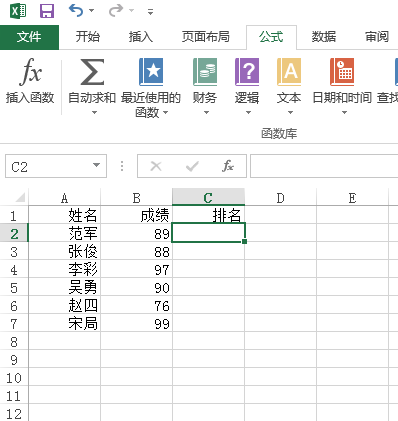Open 最近使用的函数 star book icon

pyautogui.click(x=151, y=72)
